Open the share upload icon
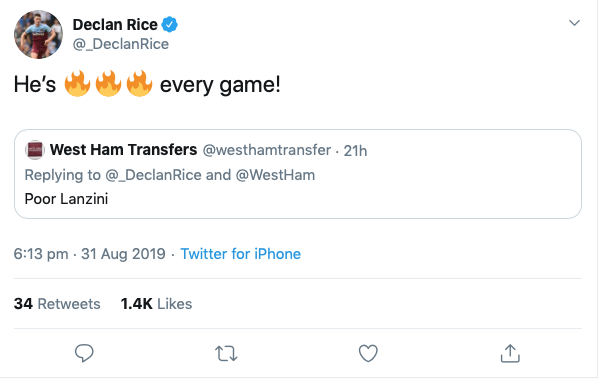Viewport: 601px width, 379px height. pyautogui.click(x=510, y=353)
